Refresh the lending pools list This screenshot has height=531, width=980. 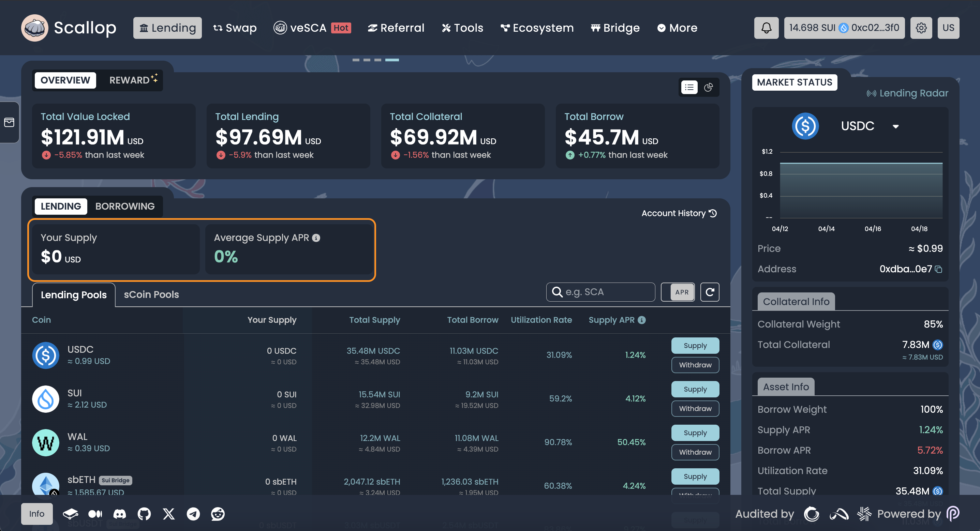[x=710, y=292]
